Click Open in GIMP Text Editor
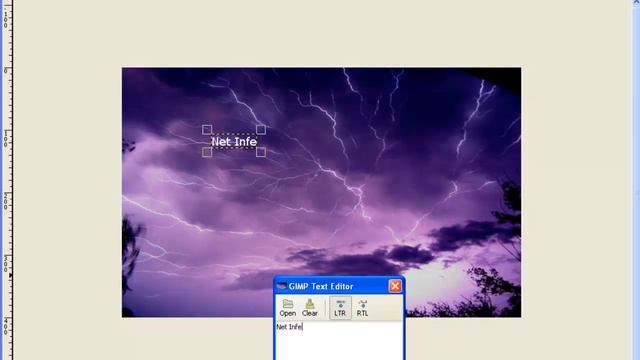 (287, 308)
